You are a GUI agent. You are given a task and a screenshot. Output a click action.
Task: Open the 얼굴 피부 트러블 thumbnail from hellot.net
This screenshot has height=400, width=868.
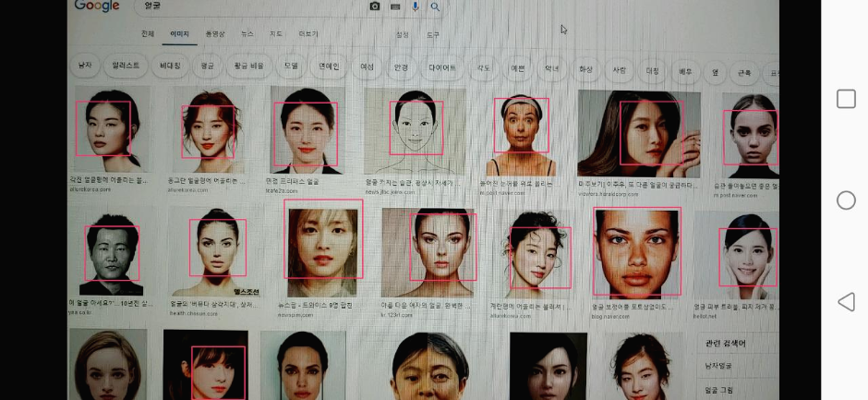(x=736, y=256)
